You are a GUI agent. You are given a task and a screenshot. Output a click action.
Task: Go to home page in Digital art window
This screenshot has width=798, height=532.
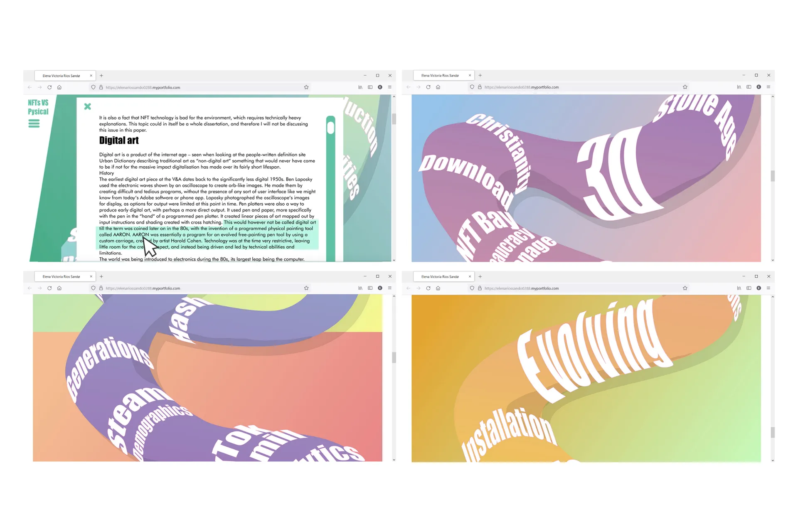pos(59,87)
